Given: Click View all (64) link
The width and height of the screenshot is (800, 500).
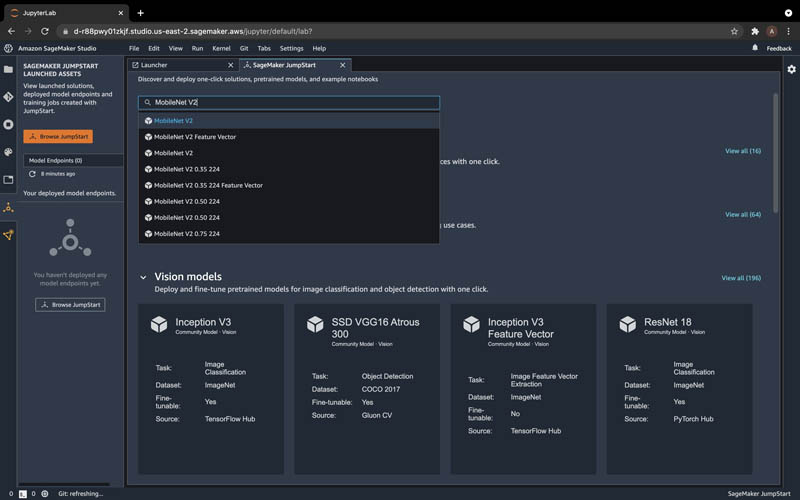Looking at the screenshot, I should pyautogui.click(x=743, y=215).
